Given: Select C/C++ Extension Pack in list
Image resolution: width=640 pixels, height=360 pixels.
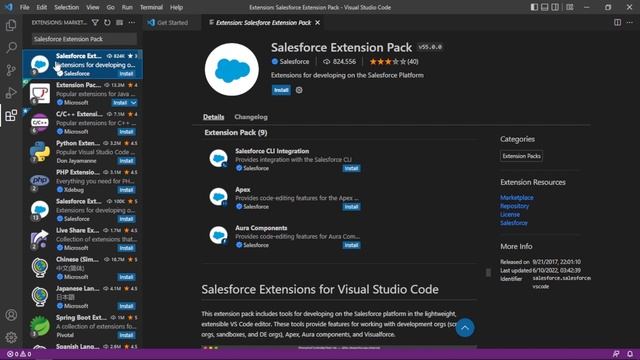Looking at the screenshot, I should tap(82, 122).
